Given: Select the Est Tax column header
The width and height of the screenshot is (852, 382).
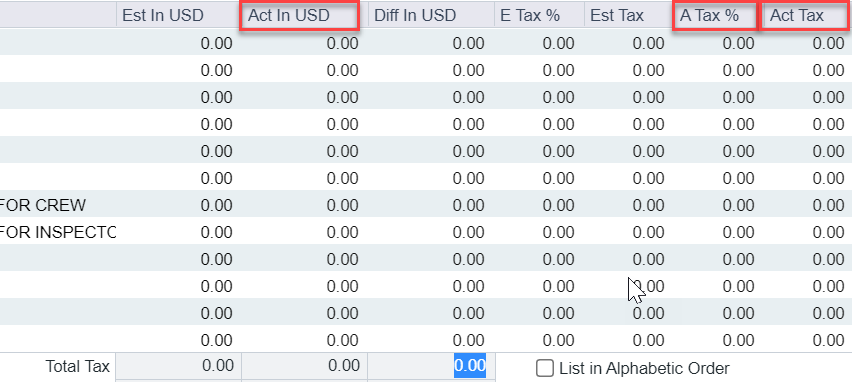Looking at the screenshot, I should (629, 15).
